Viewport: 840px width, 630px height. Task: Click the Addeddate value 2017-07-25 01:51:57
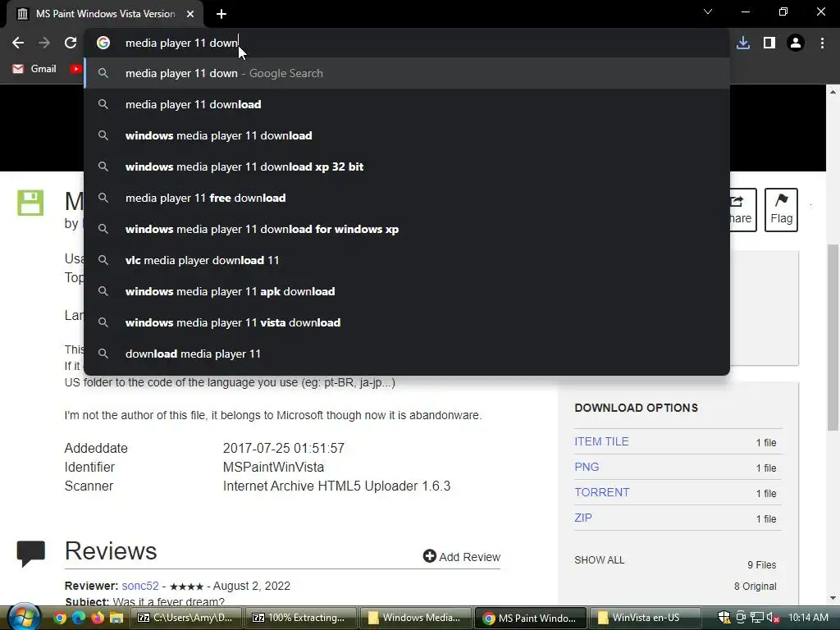[283, 448]
